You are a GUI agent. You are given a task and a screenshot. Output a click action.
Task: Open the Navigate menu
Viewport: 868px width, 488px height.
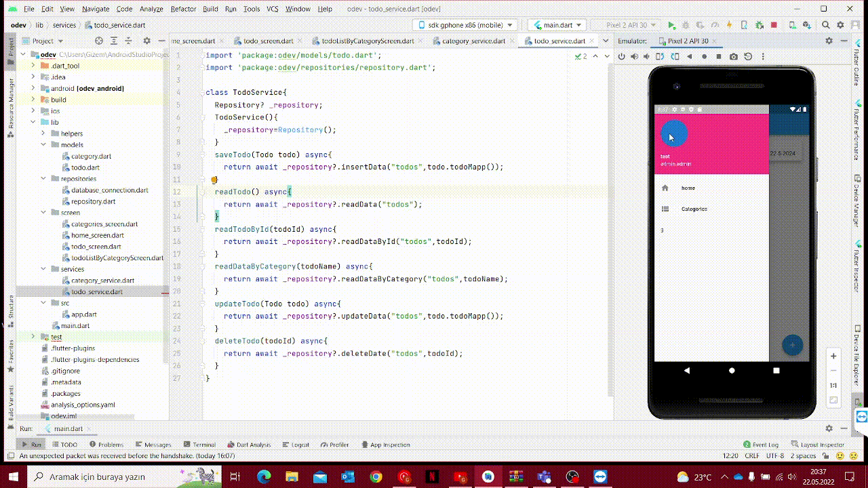pyautogui.click(x=96, y=9)
